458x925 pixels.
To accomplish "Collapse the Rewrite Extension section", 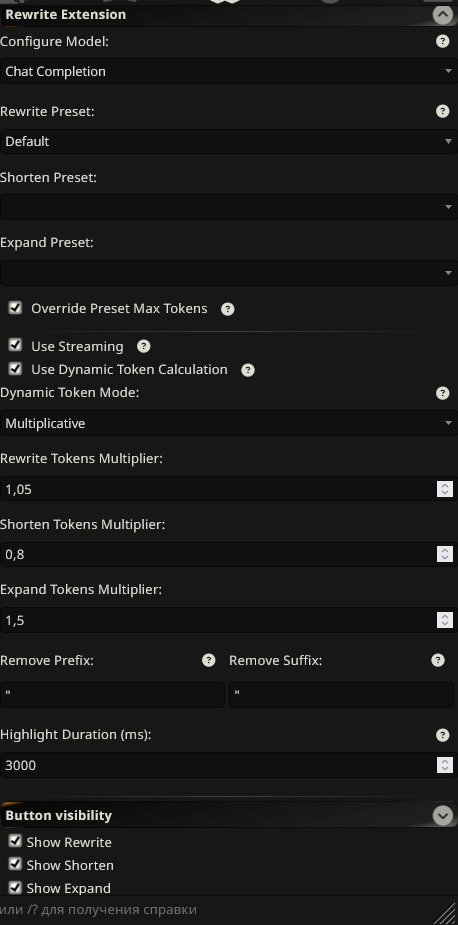I will coord(443,14).
